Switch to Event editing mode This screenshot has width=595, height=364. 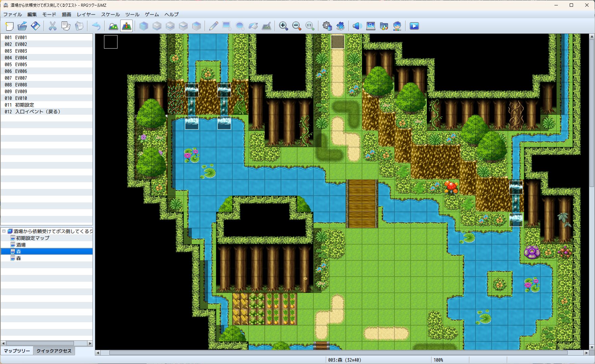[127, 26]
